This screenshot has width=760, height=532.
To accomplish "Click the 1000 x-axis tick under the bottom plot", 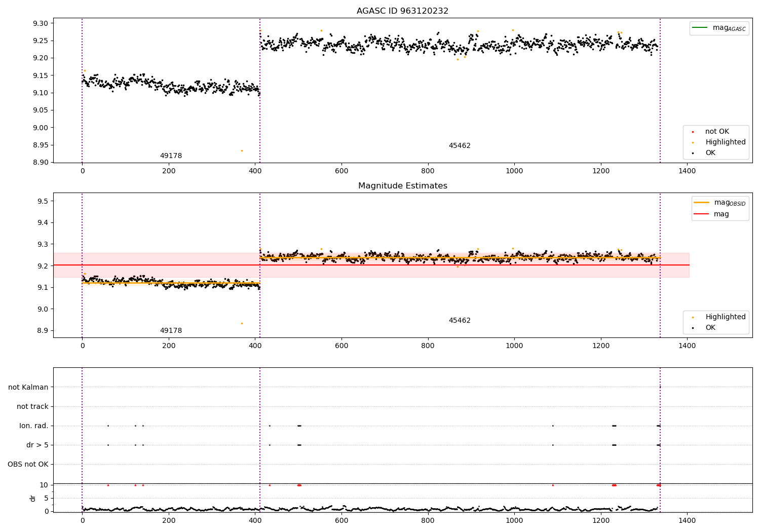I will coord(514,521).
